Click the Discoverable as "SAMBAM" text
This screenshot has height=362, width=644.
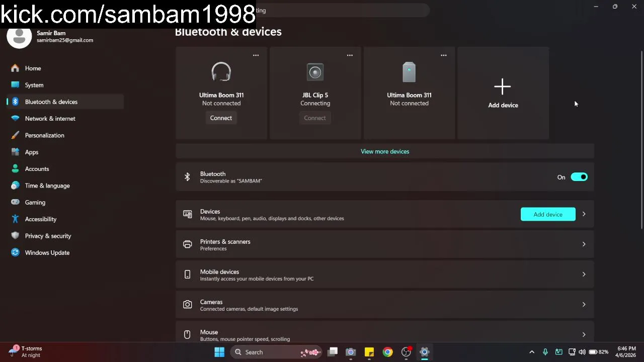(231, 181)
